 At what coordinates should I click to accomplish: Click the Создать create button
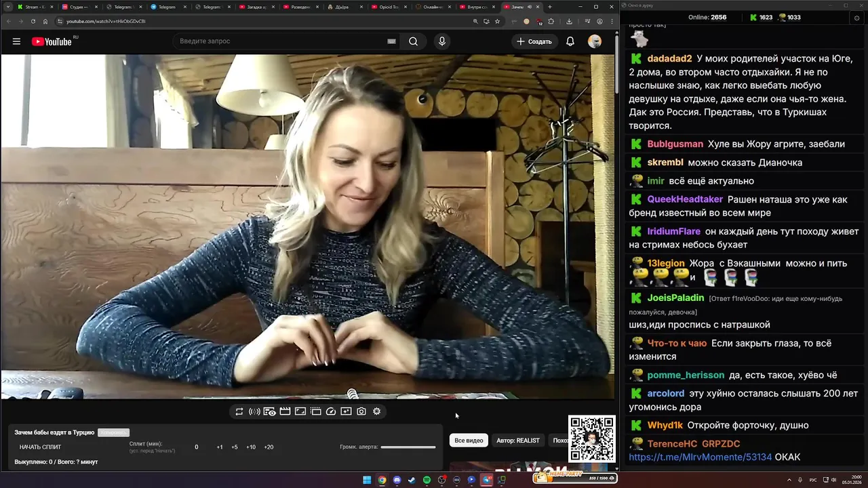534,41
